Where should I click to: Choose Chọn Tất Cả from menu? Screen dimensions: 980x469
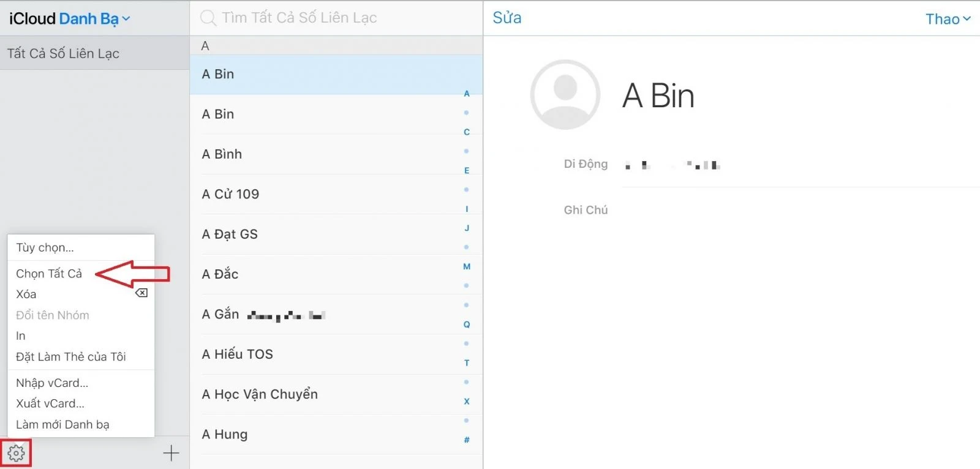tap(49, 274)
